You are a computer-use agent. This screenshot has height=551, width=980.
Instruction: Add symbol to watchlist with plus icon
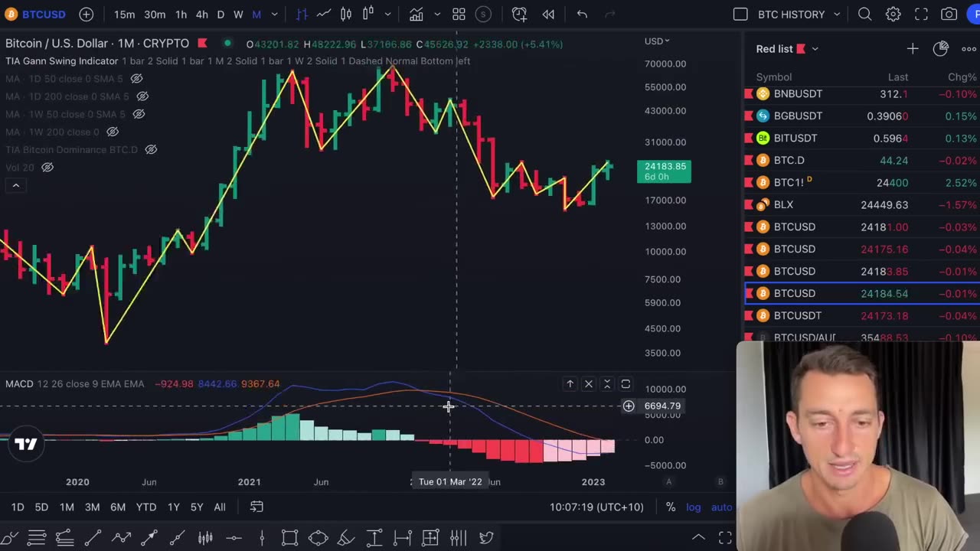coord(913,49)
